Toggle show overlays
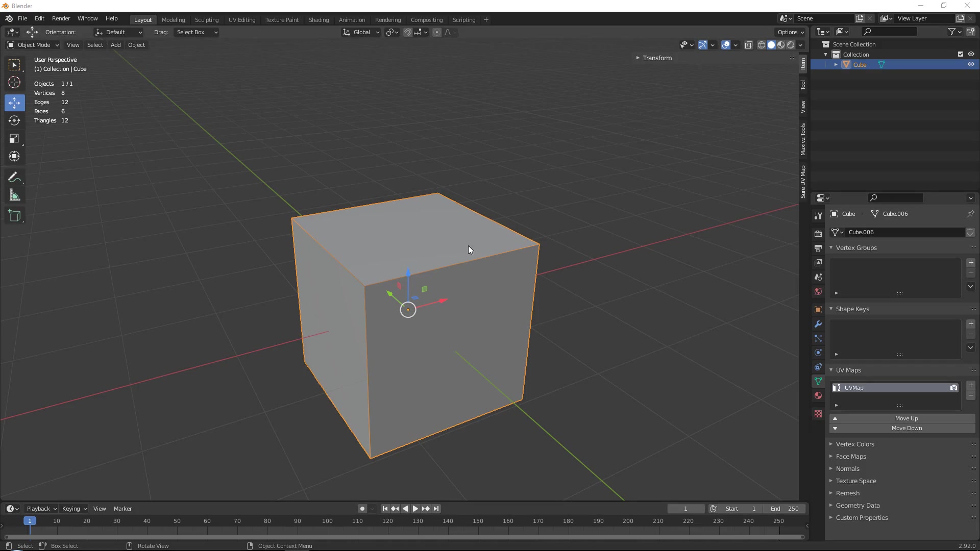This screenshot has width=980, height=551. [726, 45]
